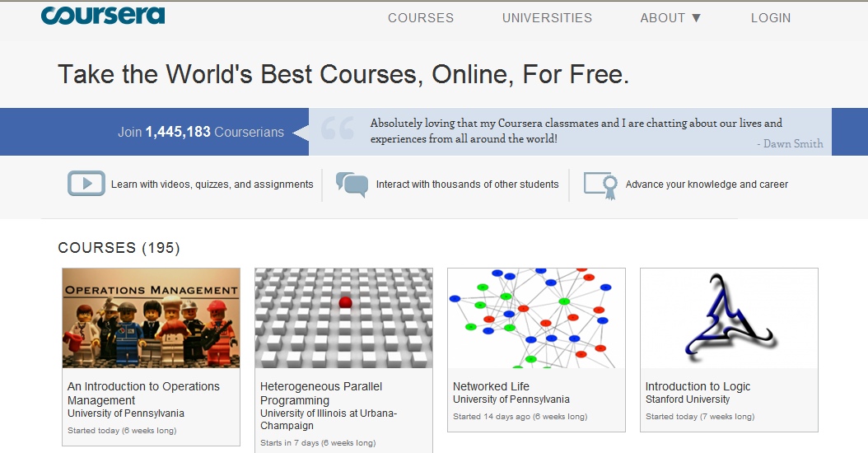
Task: Click the 'Networked Life' course title
Action: [x=491, y=386]
